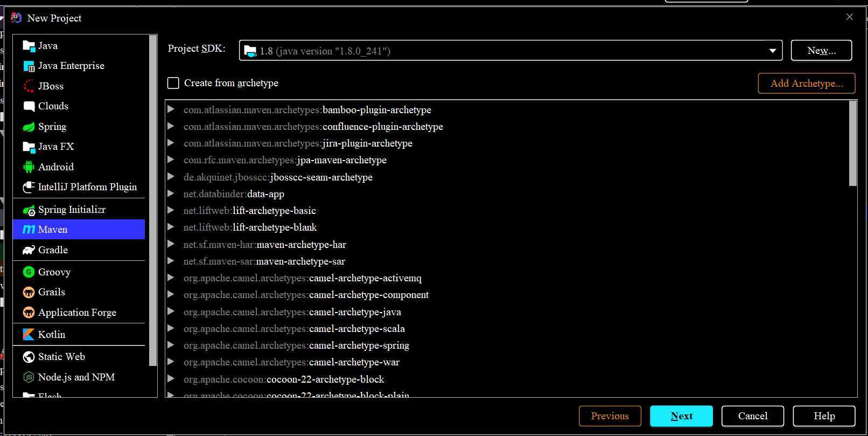Click the Node.js and NPM icon
This screenshot has height=436, width=868.
click(x=29, y=377)
